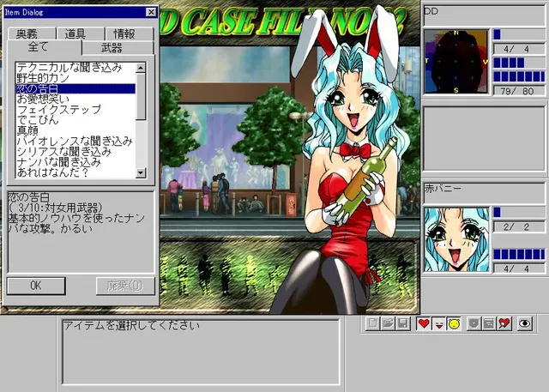Select 真顔 in the list
Viewport: 549px width, 392px height.
pos(75,130)
